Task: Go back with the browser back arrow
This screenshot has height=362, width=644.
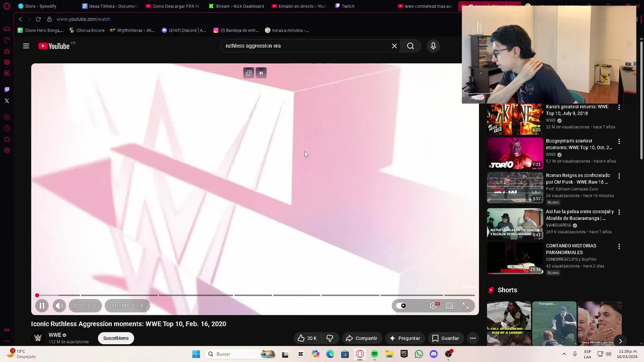Action: [20, 19]
